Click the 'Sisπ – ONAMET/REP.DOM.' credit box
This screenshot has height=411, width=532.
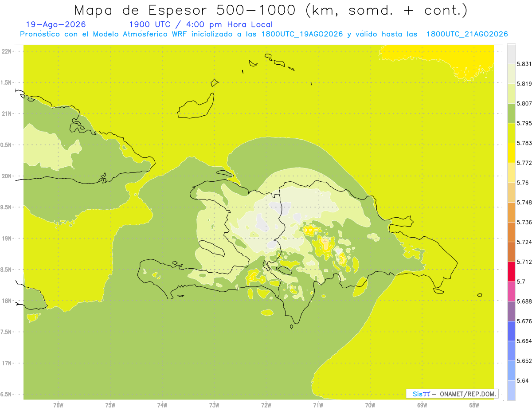tap(452, 394)
